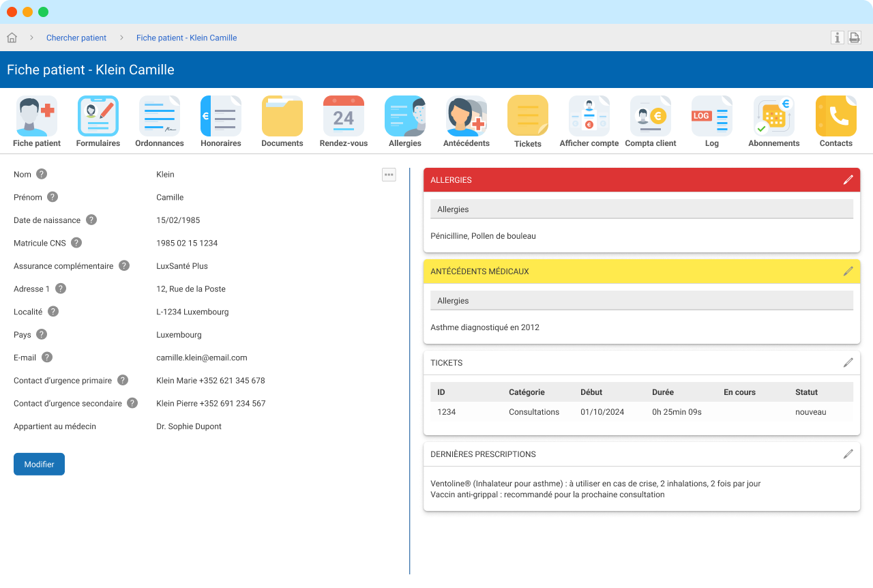
Task: Click the En cours column header
Action: point(739,392)
